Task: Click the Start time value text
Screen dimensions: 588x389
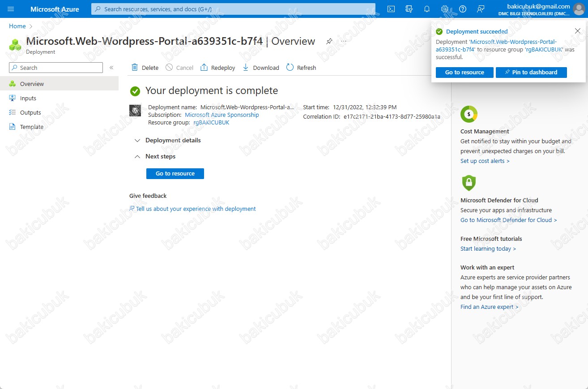Action: tap(365, 107)
